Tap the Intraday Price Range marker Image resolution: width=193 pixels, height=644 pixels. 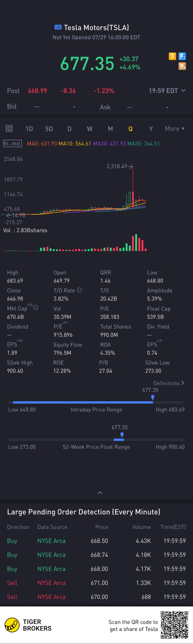pos(153,397)
